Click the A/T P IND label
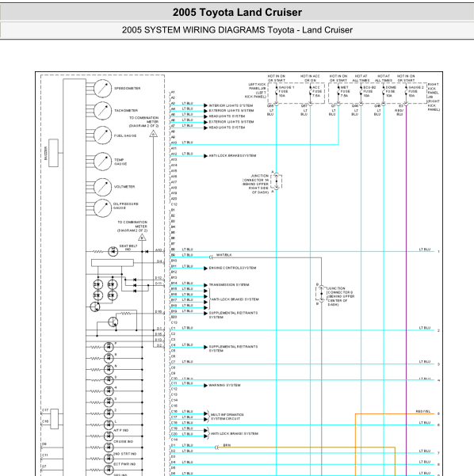The width and height of the screenshot is (474, 476). click(x=121, y=430)
